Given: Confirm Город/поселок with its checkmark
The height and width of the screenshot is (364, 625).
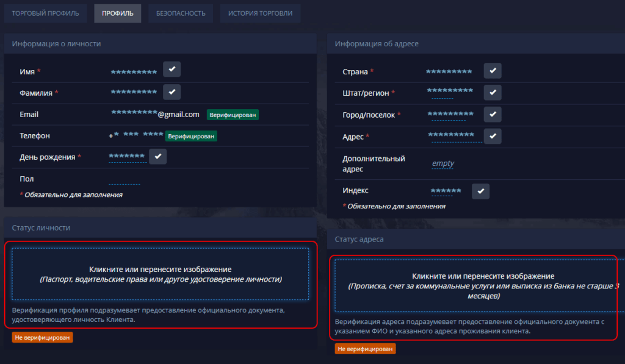Looking at the screenshot, I should pyautogui.click(x=493, y=115).
